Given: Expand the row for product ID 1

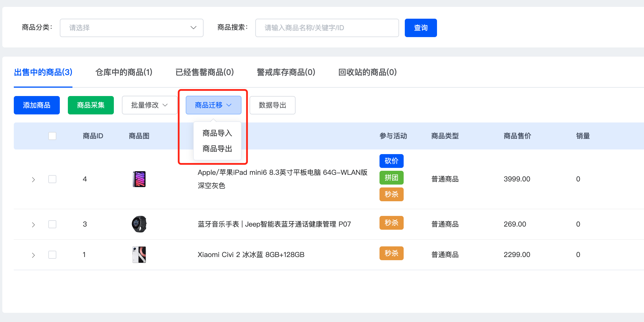Looking at the screenshot, I should pyautogui.click(x=33, y=255).
